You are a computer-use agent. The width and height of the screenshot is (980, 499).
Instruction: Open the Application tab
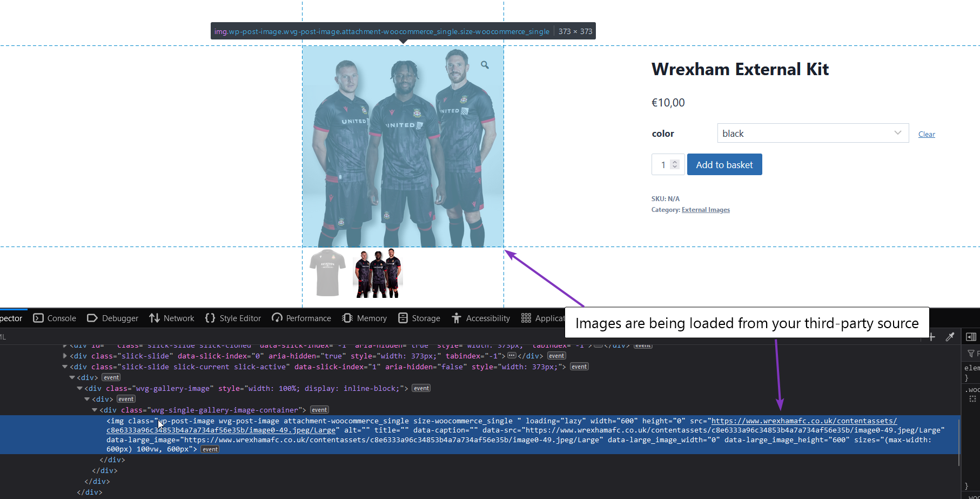point(542,318)
